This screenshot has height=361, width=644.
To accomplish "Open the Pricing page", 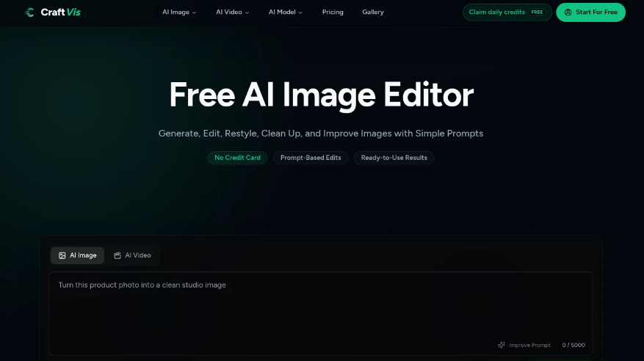I will (x=333, y=12).
